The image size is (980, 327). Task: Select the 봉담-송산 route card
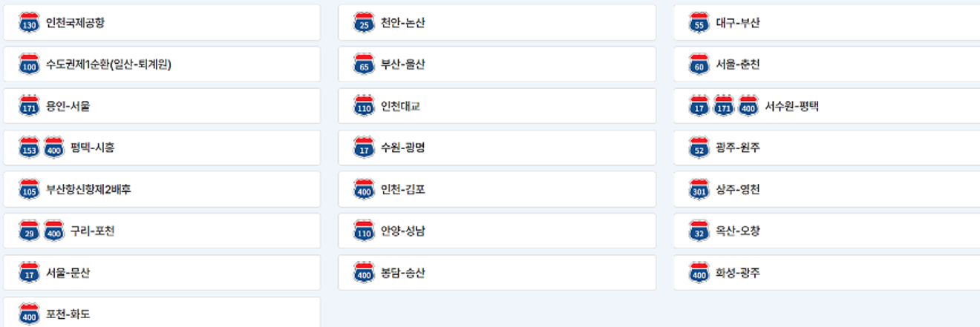coord(497,272)
